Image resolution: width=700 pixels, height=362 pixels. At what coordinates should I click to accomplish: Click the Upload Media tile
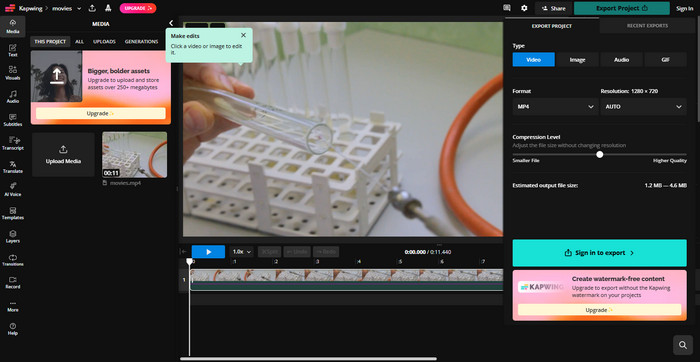tap(63, 154)
